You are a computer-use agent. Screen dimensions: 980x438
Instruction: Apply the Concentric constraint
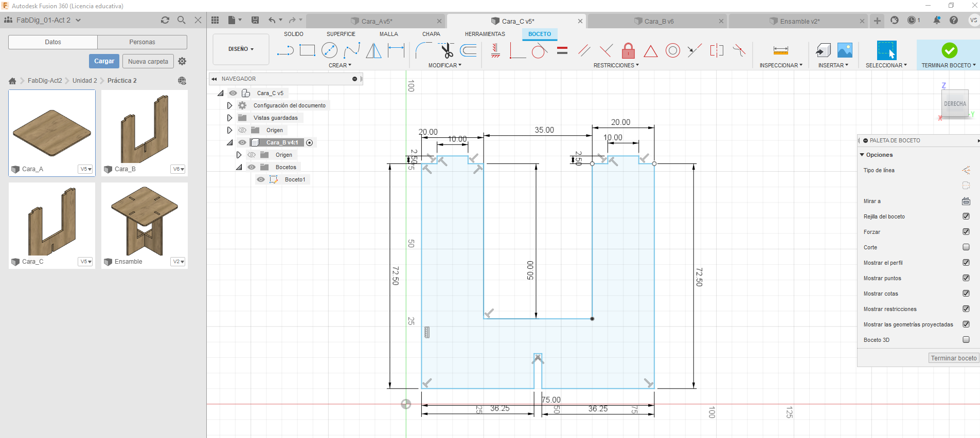click(x=673, y=50)
